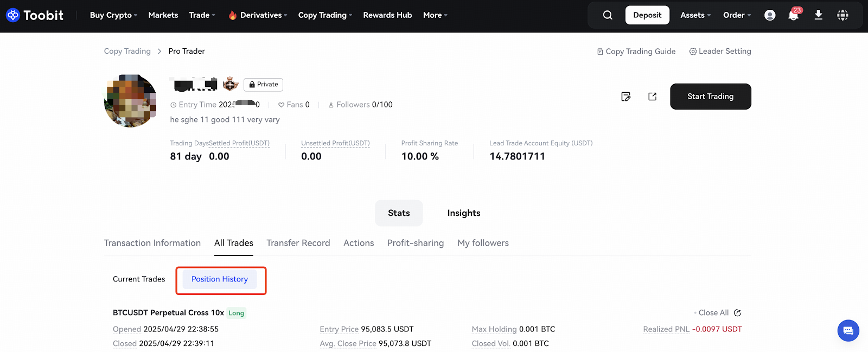
Task: Open the Assets dropdown
Action: 695,15
